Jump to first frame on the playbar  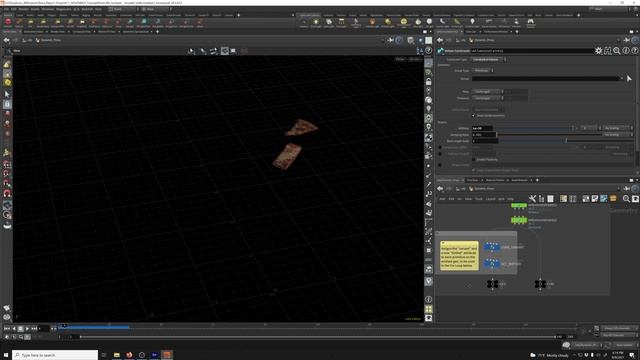click(x=7, y=328)
